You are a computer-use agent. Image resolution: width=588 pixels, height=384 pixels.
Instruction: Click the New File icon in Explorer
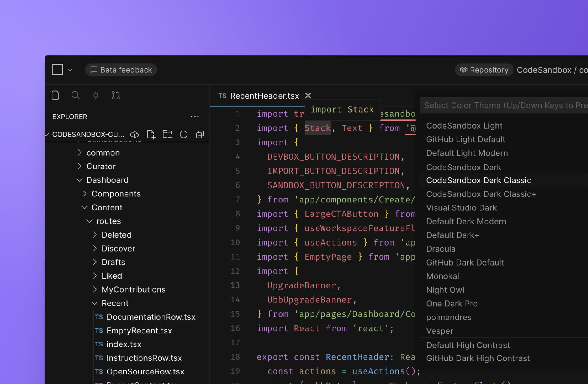[x=151, y=134]
